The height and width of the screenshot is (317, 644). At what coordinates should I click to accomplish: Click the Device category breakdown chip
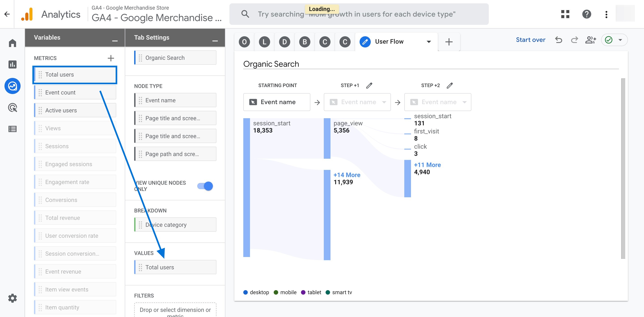pos(175,225)
